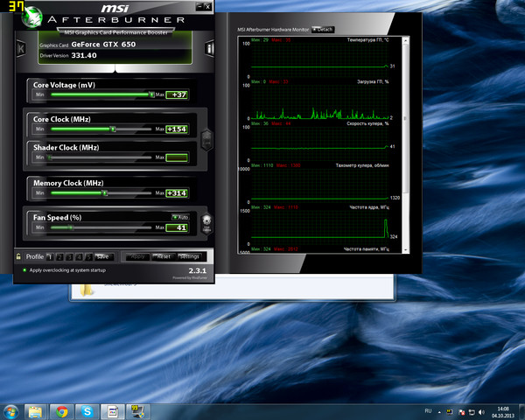Open Google Chrome from taskbar

[61, 411]
